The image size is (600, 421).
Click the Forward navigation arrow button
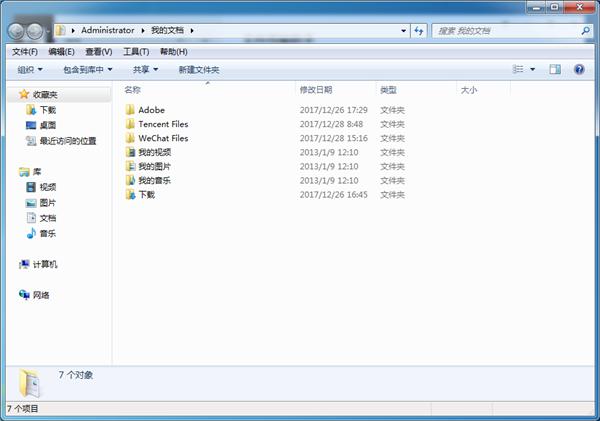[x=34, y=31]
